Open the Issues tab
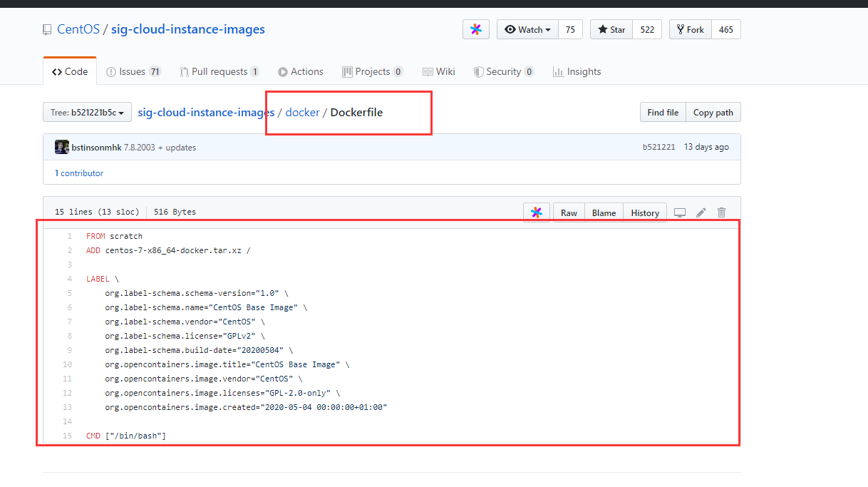The height and width of the screenshot is (487, 868). (133, 71)
